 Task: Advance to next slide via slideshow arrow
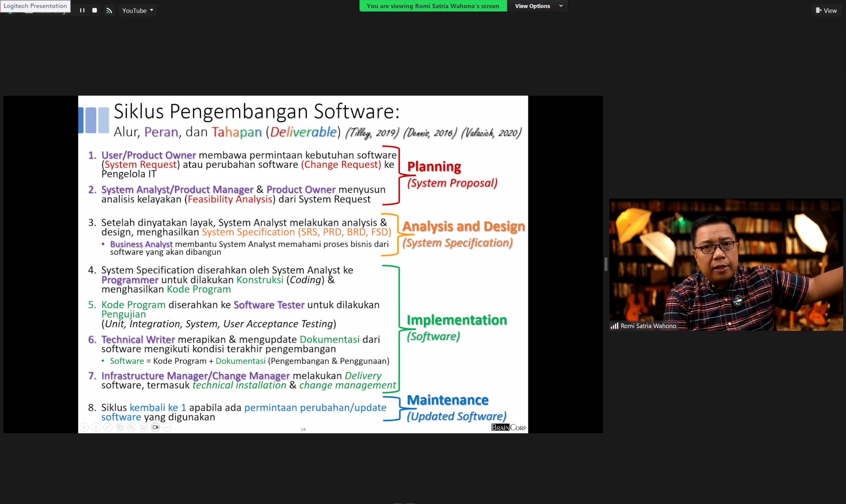pyautogui.click(x=96, y=427)
